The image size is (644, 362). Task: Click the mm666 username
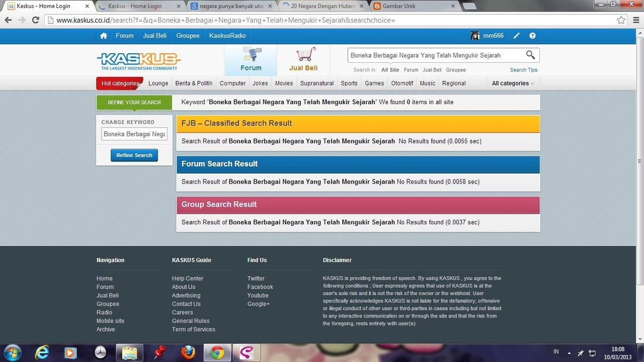493,36
